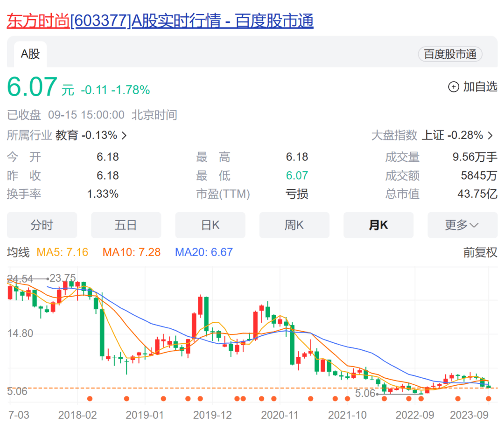Select the 月K monthly chart tab

378,225
